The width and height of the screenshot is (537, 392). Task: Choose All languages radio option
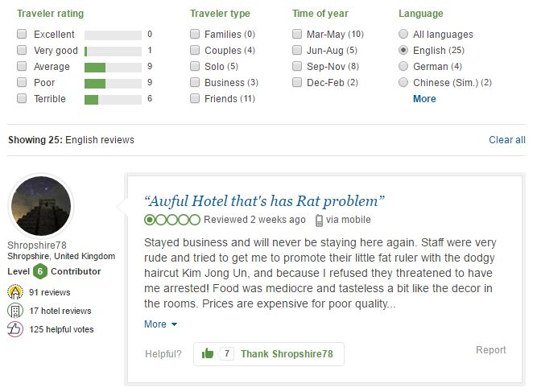click(x=403, y=34)
